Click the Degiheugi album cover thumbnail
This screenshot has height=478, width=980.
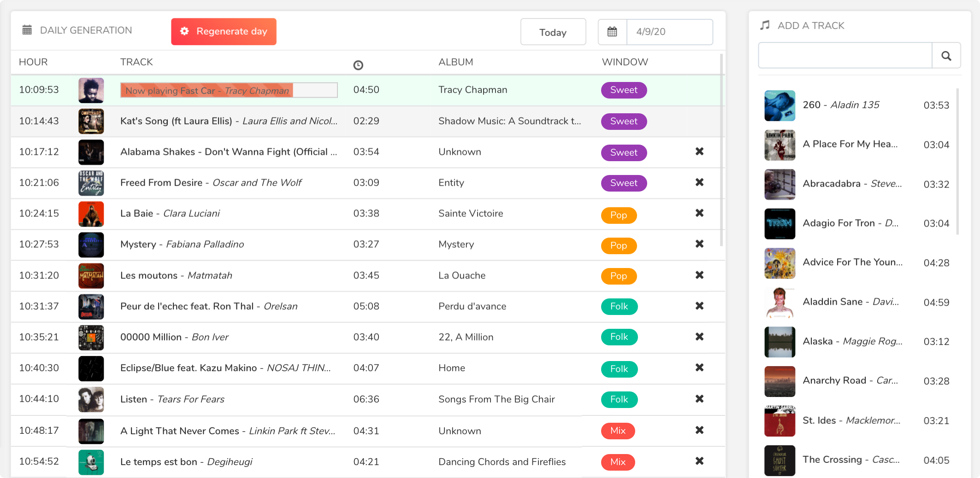click(x=91, y=462)
